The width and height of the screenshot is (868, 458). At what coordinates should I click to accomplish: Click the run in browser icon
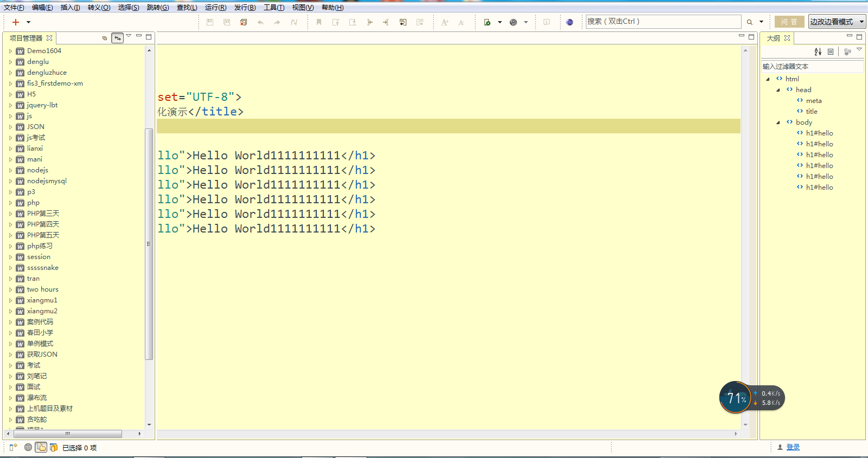click(x=487, y=22)
